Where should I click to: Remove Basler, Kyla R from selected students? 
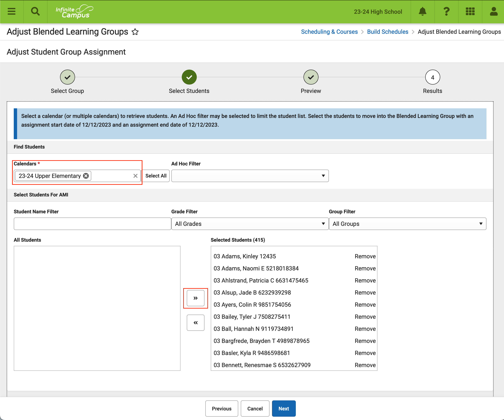(365, 353)
